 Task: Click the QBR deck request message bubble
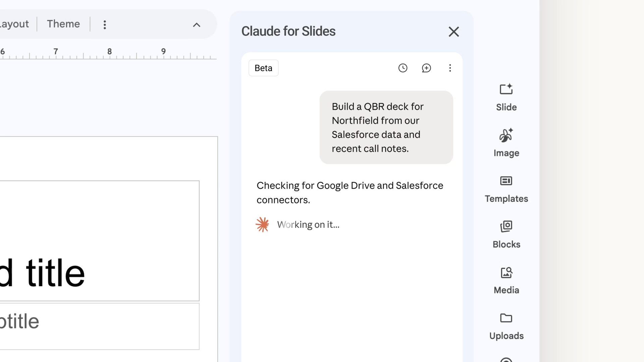point(386,127)
